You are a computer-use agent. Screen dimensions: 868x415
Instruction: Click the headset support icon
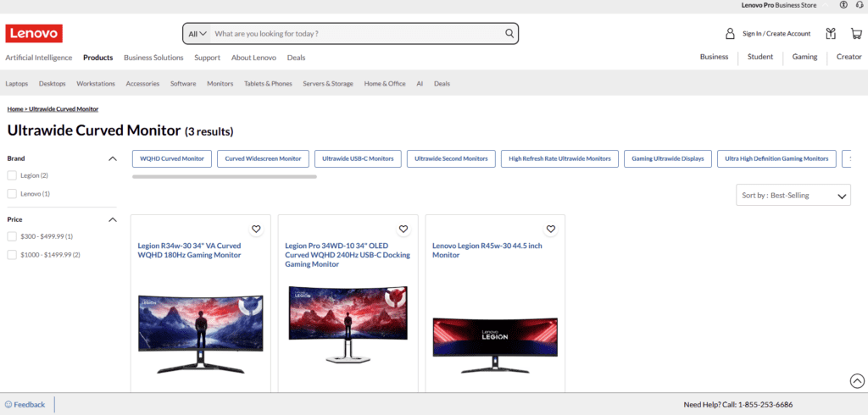pyautogui.click(x=860, y=5)
